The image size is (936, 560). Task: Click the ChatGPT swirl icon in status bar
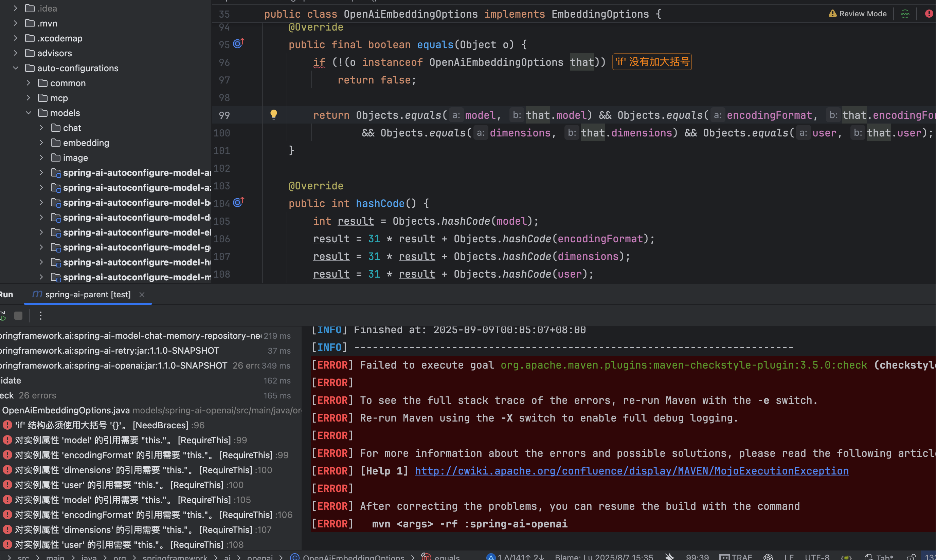[768, 557]
